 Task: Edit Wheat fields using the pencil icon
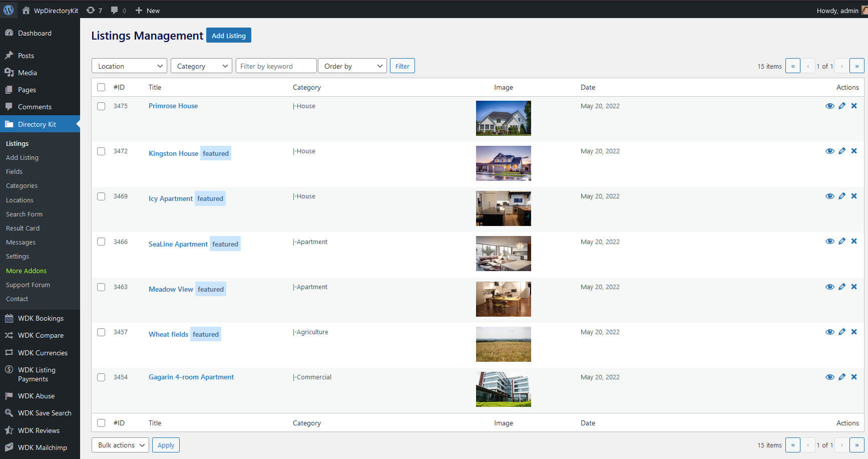click(x=842, y=332)
